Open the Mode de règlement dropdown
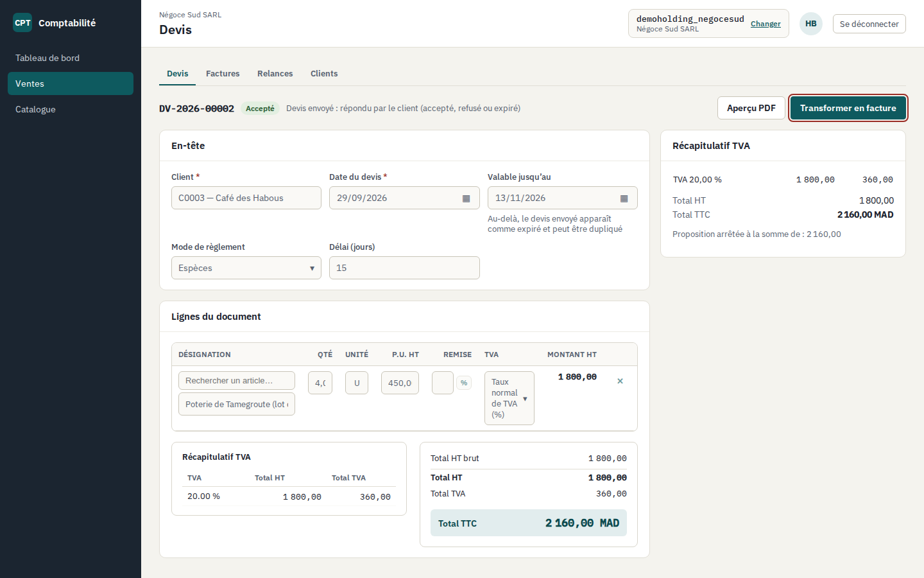 [x=246, y=268]
